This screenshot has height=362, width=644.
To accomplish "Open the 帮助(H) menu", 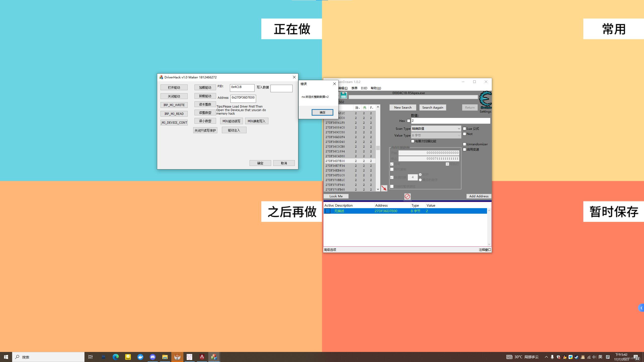I will [376, 88].
